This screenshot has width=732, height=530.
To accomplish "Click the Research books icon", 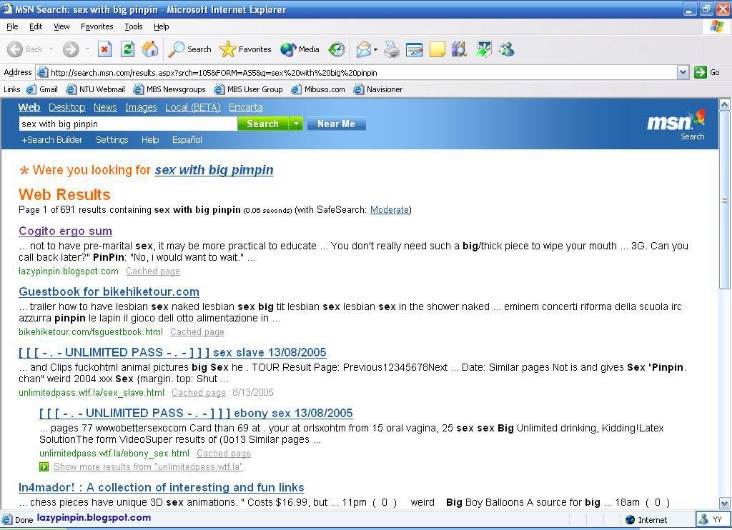I will click(459, 49).
